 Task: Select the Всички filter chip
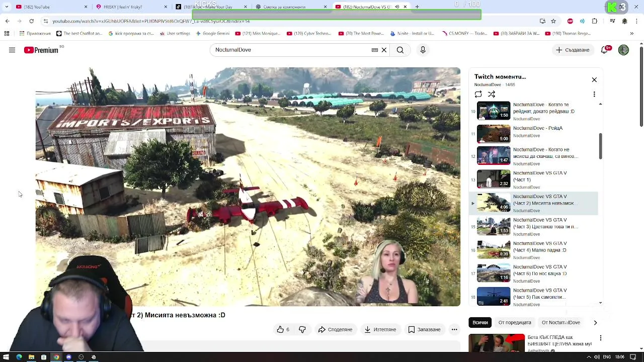(x=480, y=322)
